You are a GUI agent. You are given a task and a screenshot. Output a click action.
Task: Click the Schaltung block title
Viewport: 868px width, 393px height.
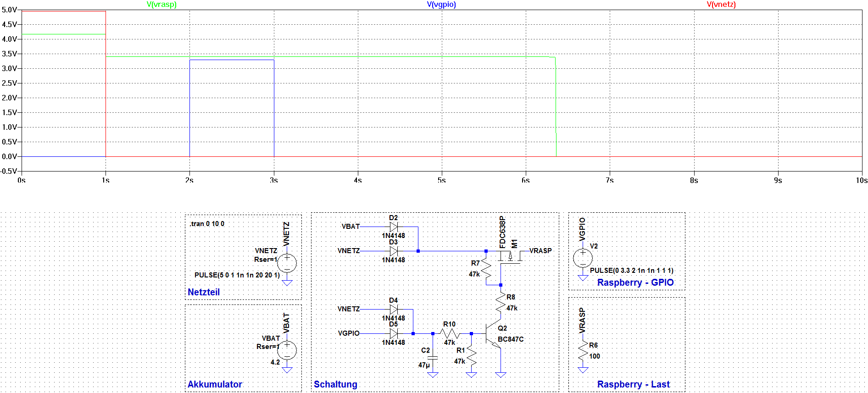point(335,384)
